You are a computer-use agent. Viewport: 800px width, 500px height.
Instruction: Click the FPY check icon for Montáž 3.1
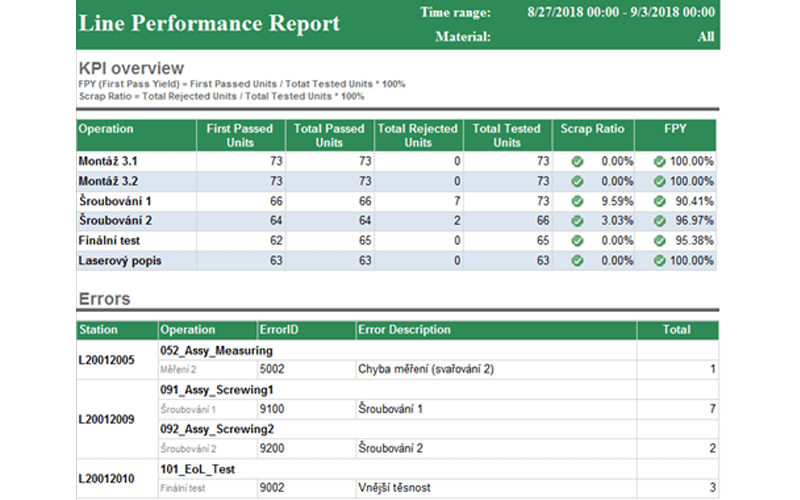[659, 161]
